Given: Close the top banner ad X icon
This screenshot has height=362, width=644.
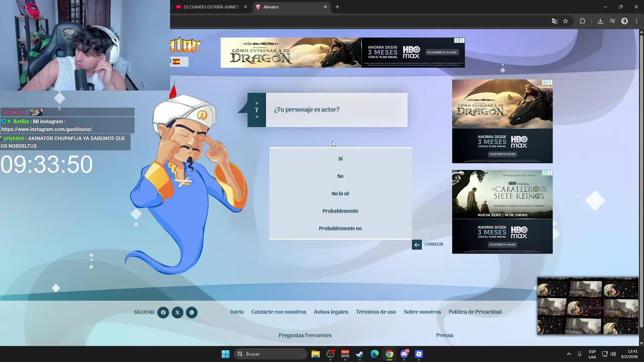Looking at the screenshot, I should 462,40.
